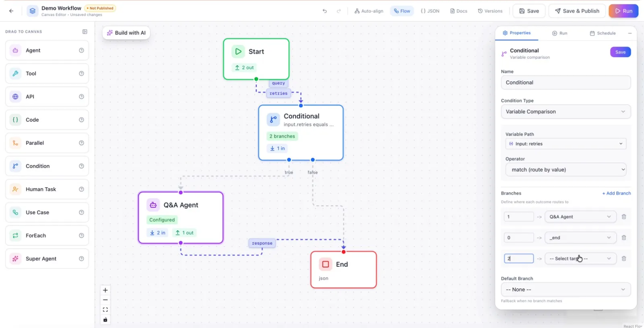Click the Name input field

pos(566,83)
